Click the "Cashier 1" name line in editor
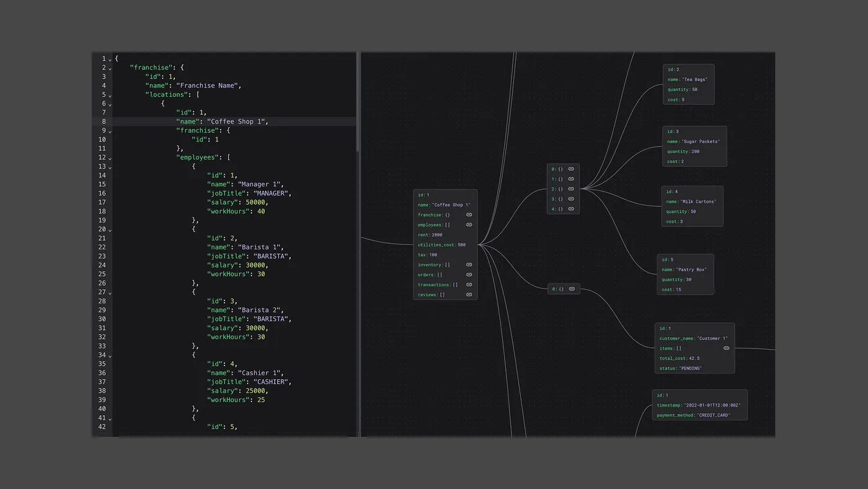868x489 pixels. click(246, 373)
